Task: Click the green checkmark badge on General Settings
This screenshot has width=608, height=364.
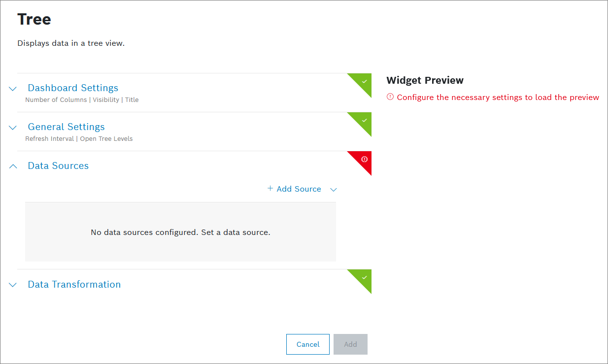Action: 364,120
